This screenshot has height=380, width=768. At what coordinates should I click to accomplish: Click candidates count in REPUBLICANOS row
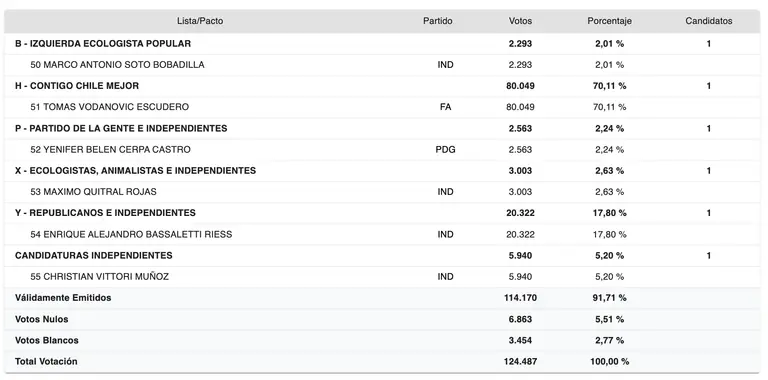[709, 213]
